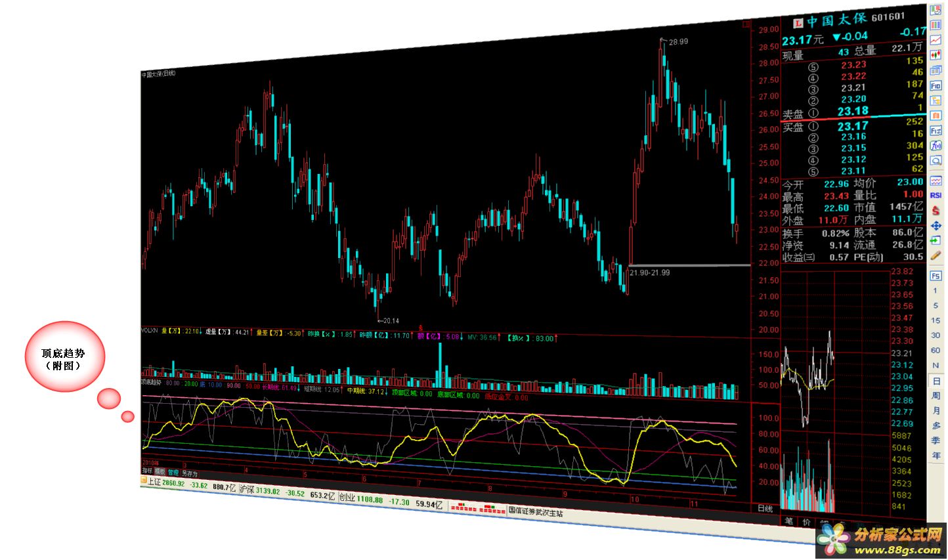Select the red line-chart icon in right toolbar
Screen dimensions: 948x560
936,40
